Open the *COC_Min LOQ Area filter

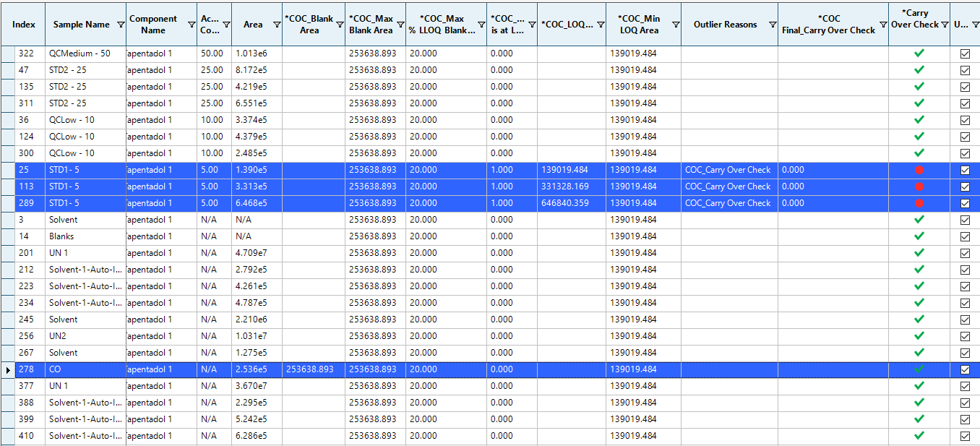click(x=676, y=25)
